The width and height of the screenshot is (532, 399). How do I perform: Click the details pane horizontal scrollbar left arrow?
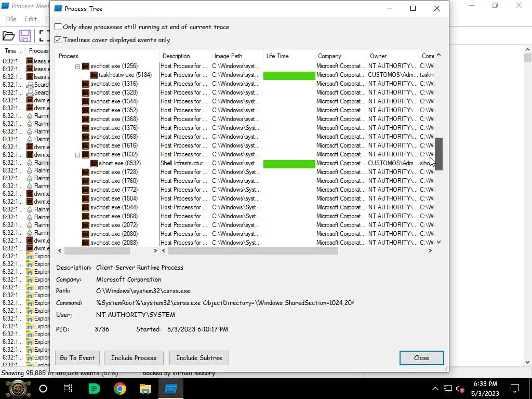tap(164, 251)
